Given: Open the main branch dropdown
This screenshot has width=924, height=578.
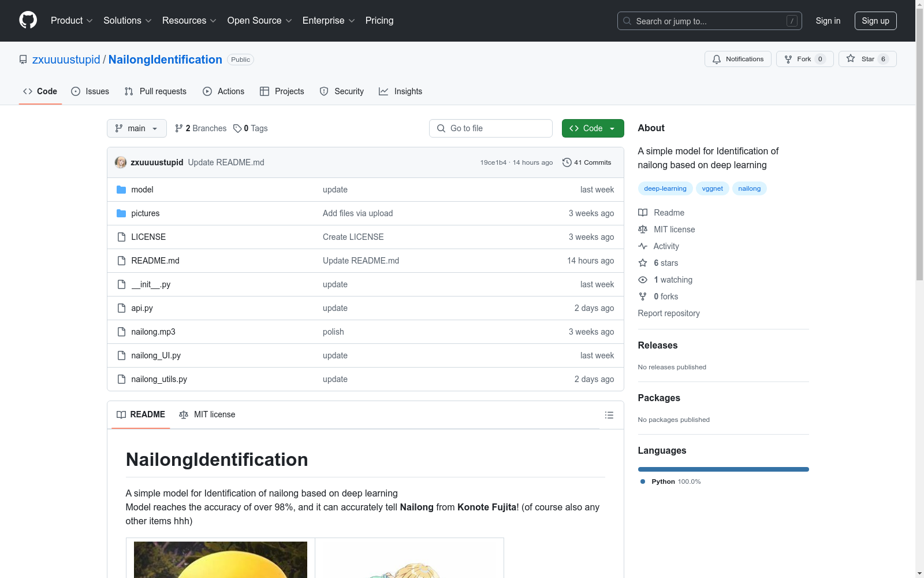Looking at the screenshot, I should click(137, 128).
